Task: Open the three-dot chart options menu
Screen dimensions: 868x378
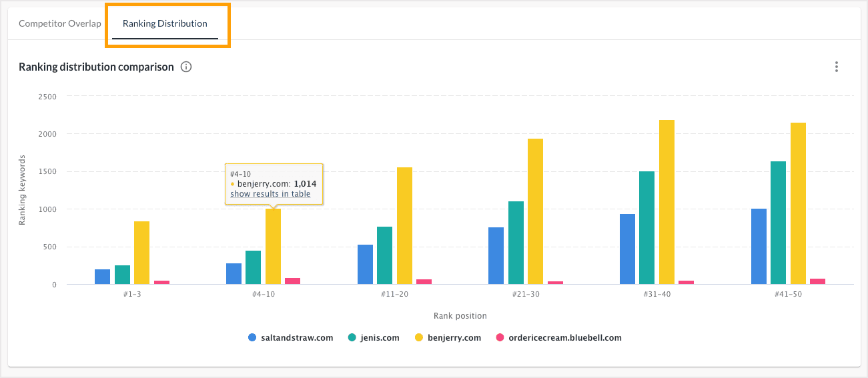Action: tap(836, 67)
